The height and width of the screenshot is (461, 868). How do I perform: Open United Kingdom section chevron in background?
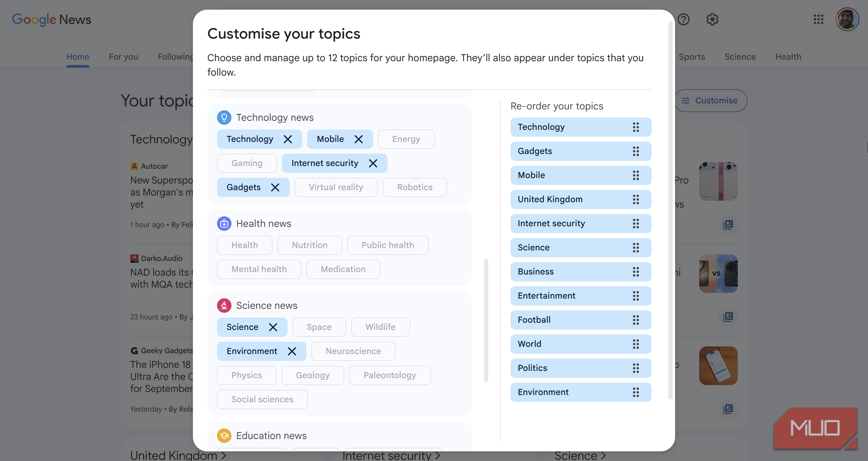coord(224,456)
